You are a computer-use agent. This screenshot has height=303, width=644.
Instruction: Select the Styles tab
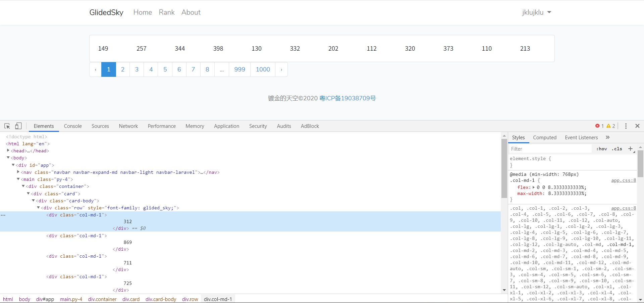(518, 138)
